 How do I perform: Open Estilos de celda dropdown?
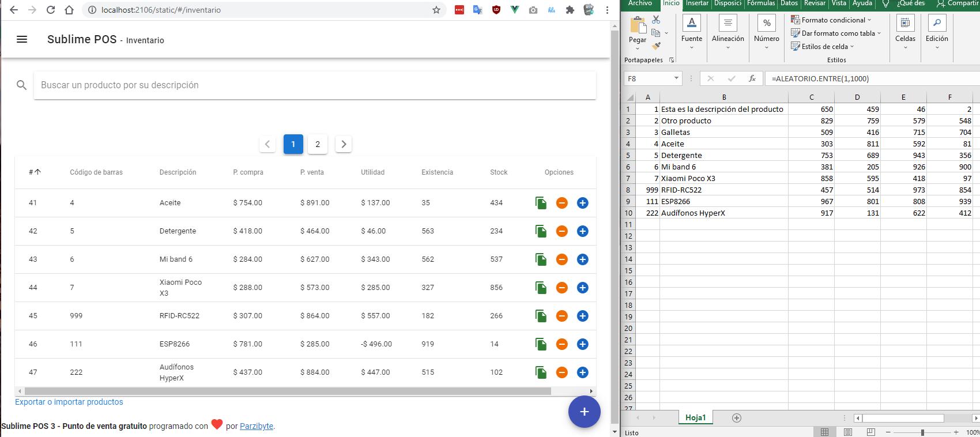point(822,47)
